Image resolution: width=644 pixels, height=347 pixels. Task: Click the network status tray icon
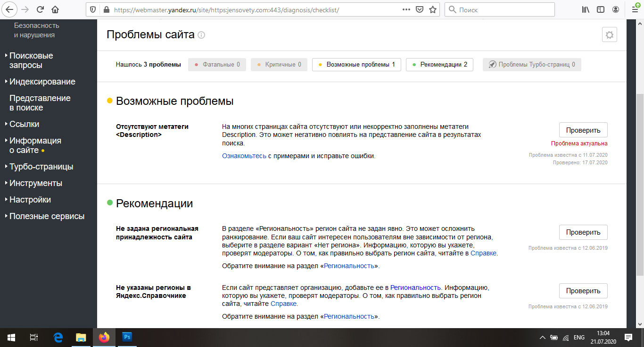click(x=565, y=338)
